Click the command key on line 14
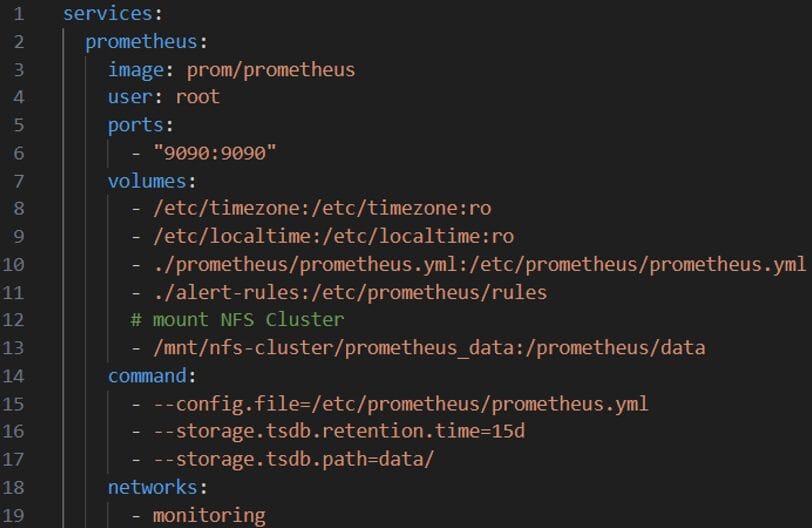Screen dimensions: 812x528 coord(147,375)
